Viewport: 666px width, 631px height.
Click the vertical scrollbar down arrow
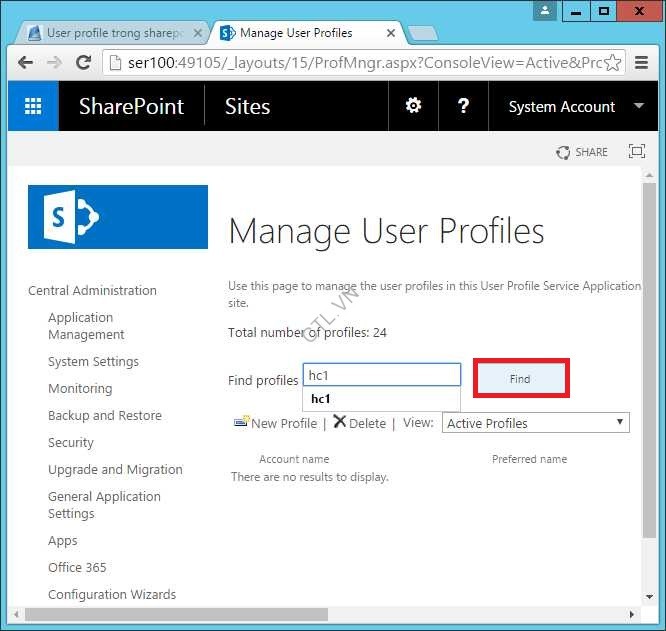tap(649, 597)
